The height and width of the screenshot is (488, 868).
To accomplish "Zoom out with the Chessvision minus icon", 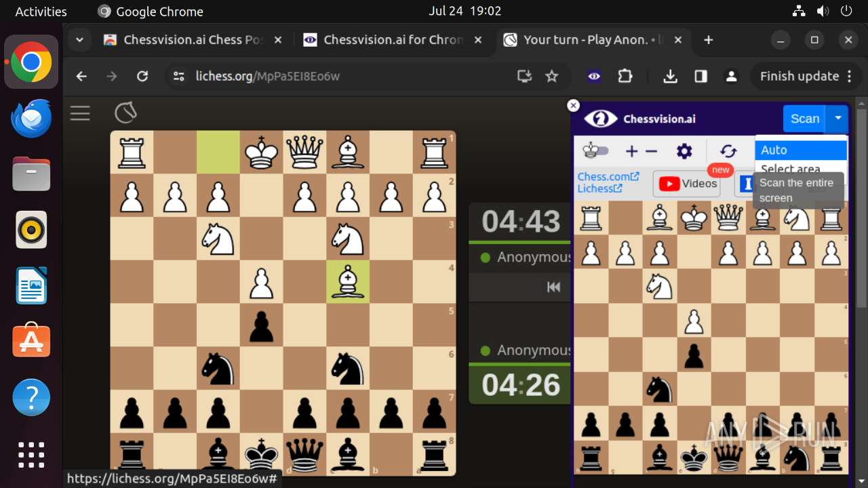I will point(652,151).
